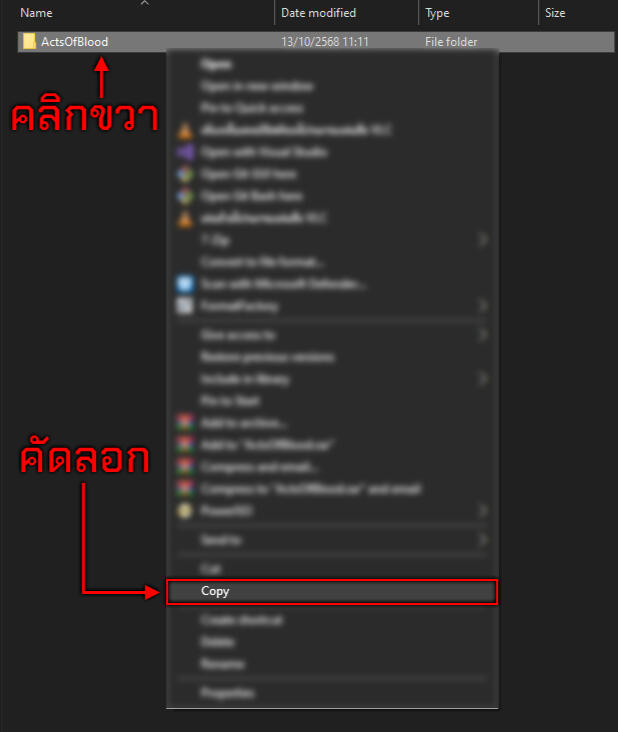This screenshot has height=732, width=618.
Task: Expand the 7-Zip submenu arrow
Action: point(483,240)
